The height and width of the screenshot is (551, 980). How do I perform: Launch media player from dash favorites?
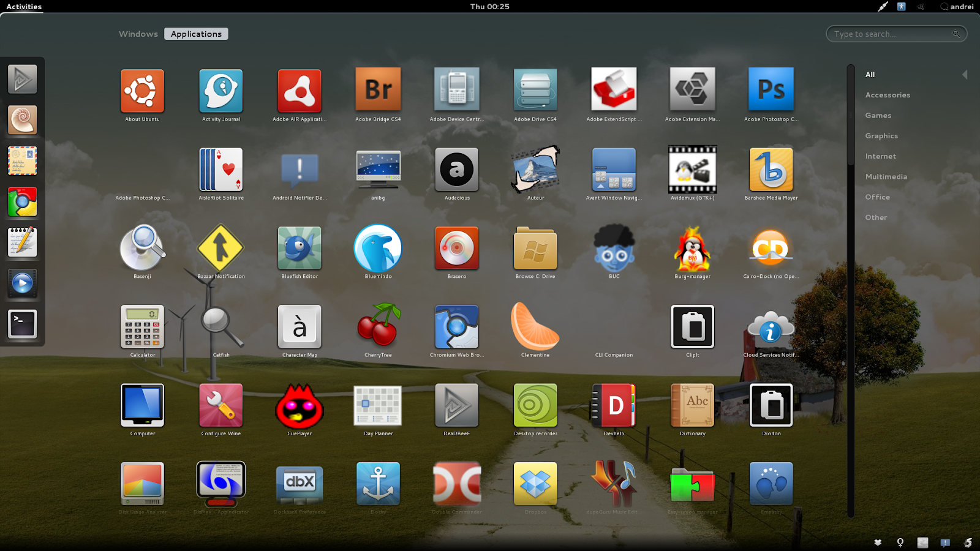click(23, 283)
